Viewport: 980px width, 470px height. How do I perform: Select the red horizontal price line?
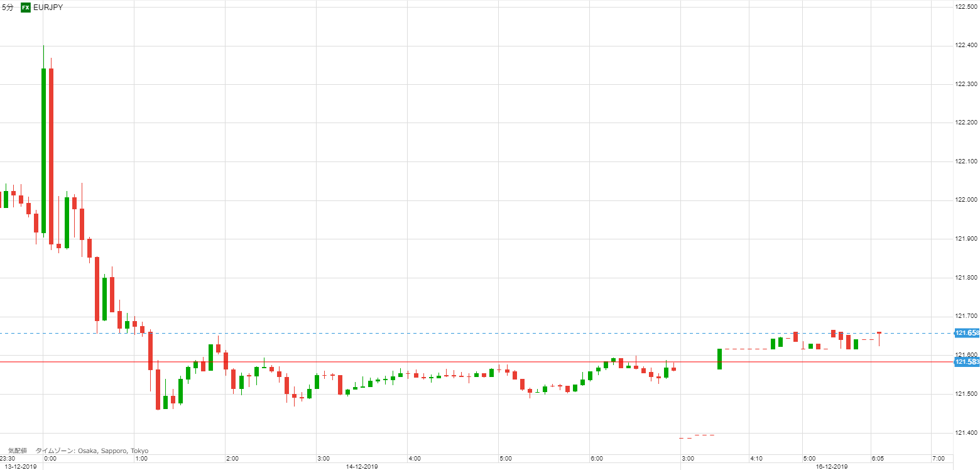(477, 362)
